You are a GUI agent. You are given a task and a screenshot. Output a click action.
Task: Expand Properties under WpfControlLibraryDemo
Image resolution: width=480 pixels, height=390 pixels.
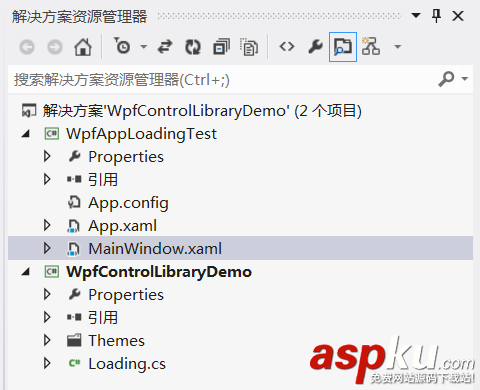coord(47,294)
